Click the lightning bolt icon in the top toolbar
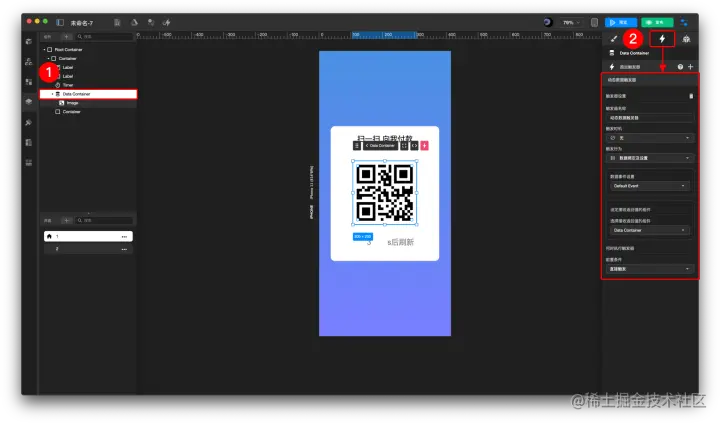Viewport: 720px width, 423px height. (166, 22)
